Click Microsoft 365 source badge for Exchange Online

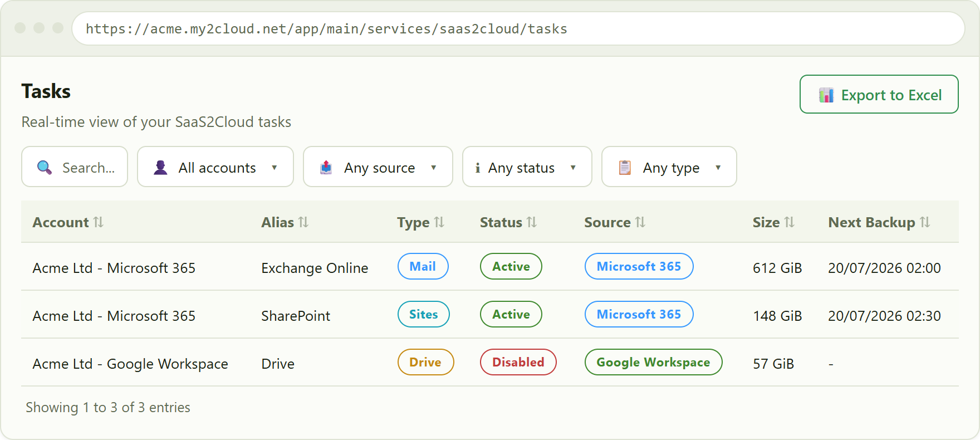point(639,266)
